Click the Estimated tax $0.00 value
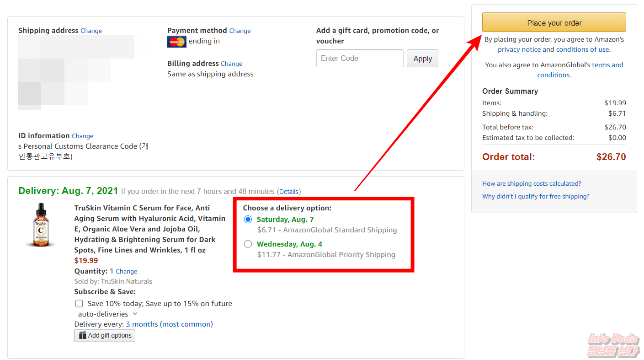Image resolution: width=644 pixels, height=360 pixels. click(x=617, y=138)
